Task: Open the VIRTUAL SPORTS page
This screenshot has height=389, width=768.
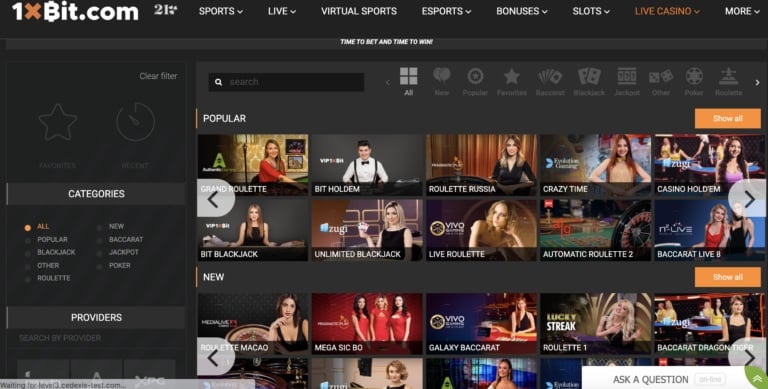Action: pos(359,11)
